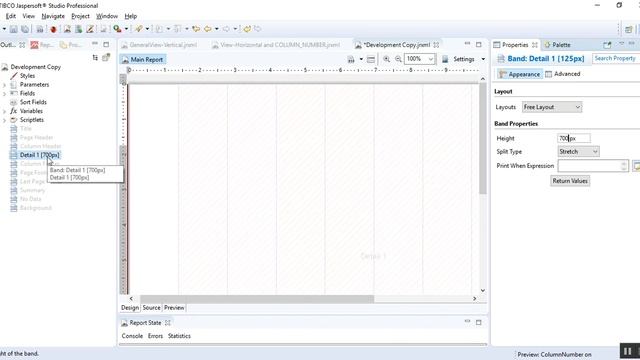Click the Save icon in toolbar
The image size is (640, 360).
13,29
